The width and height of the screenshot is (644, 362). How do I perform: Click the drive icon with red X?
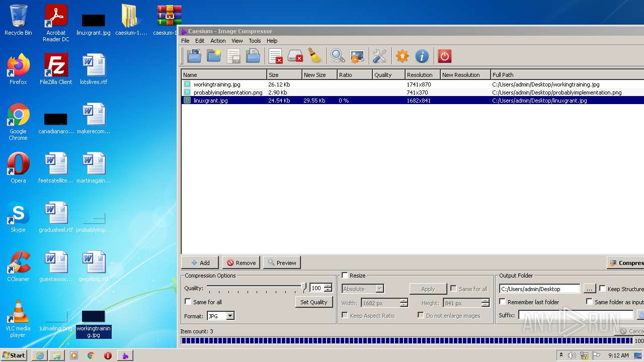coord(295,56)
